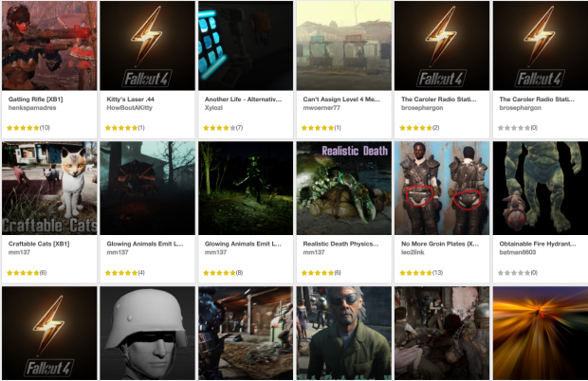Open the Realistic Death Physics mod title
Viewport: 588px width, 381px height.
pyautogui.click(x=340, y=244)
